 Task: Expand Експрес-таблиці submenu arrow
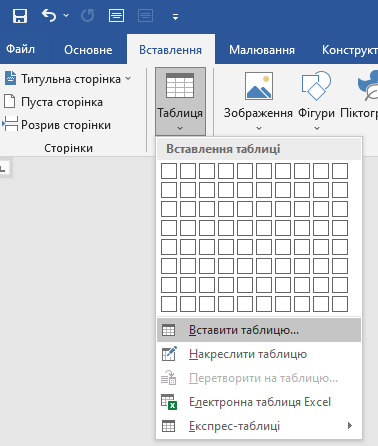click(x=349, y=426)
